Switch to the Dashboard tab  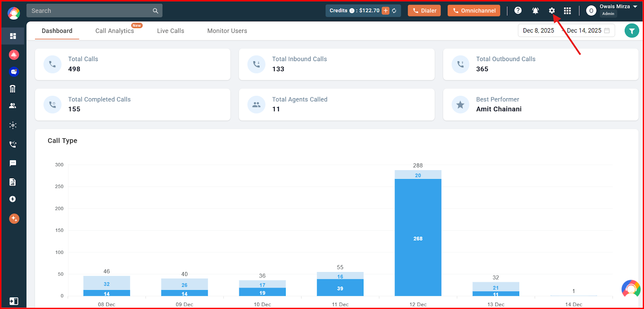click(57, 31)
